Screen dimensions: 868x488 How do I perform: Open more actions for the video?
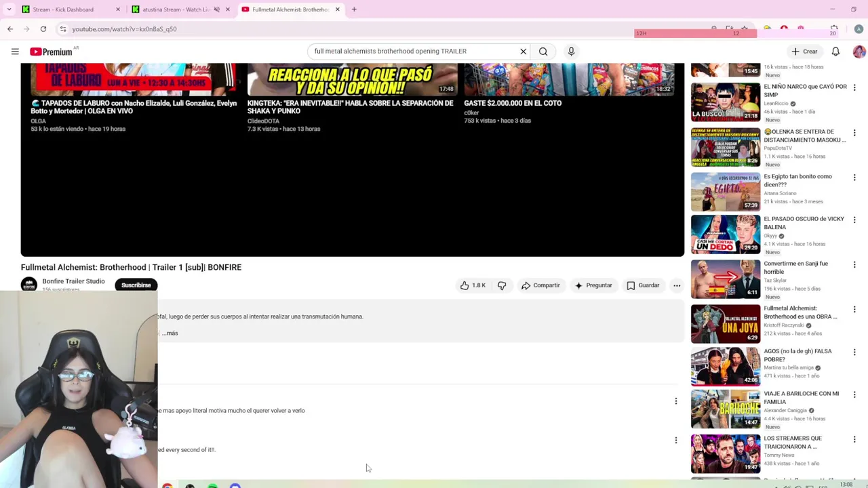677,285
